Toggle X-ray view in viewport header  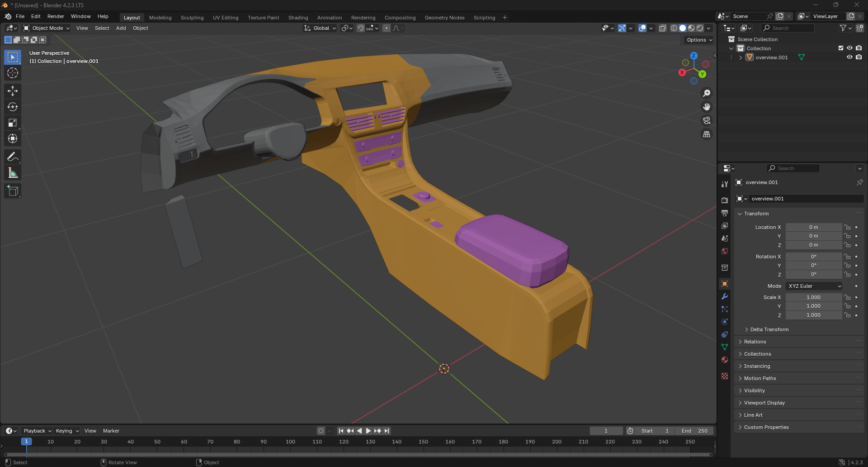[x=663, y=28]
